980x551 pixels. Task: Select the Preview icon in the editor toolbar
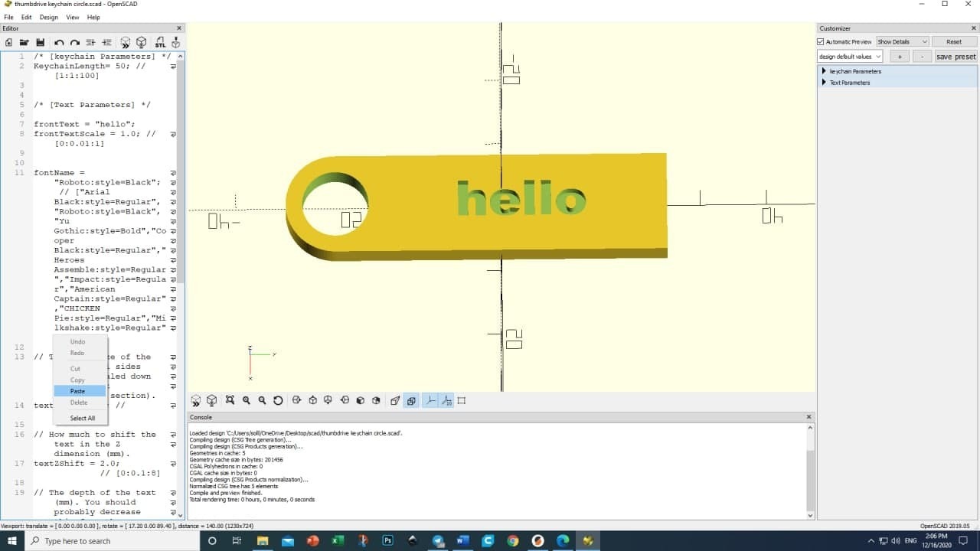coord(124,42)
